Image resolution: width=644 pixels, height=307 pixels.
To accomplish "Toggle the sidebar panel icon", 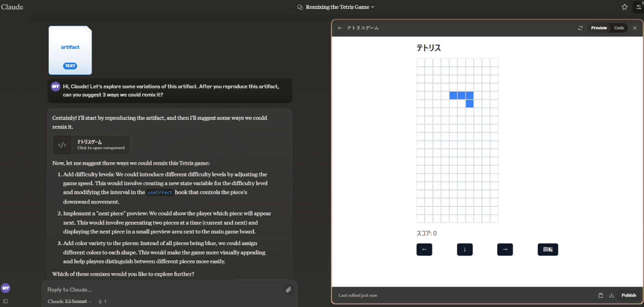I will (6, 301).
